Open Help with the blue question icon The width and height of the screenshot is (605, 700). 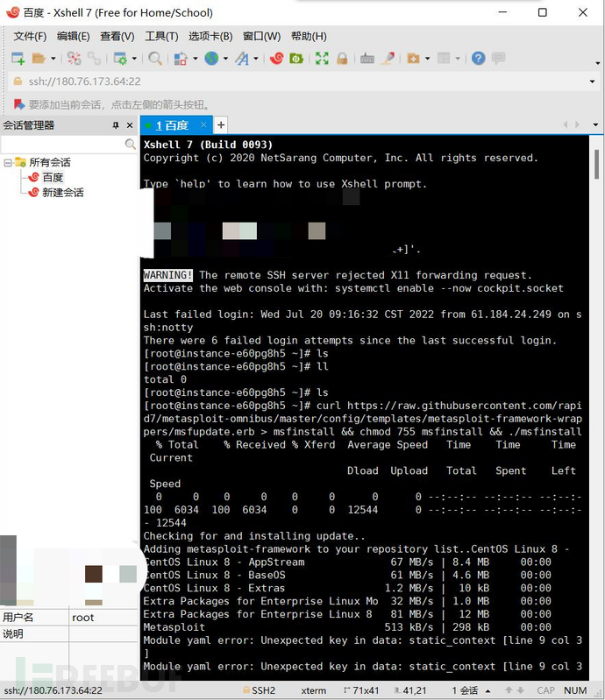pos(478,59)
